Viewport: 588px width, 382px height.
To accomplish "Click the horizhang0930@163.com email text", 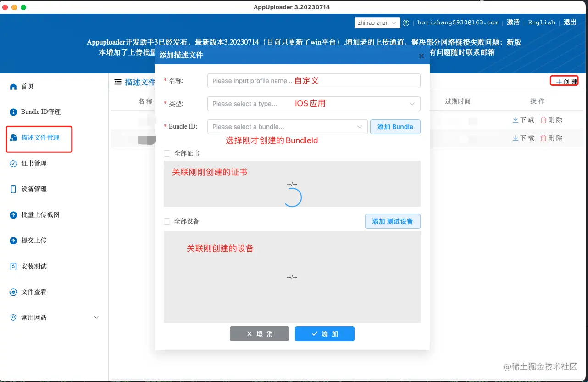I will coord(458,22).
